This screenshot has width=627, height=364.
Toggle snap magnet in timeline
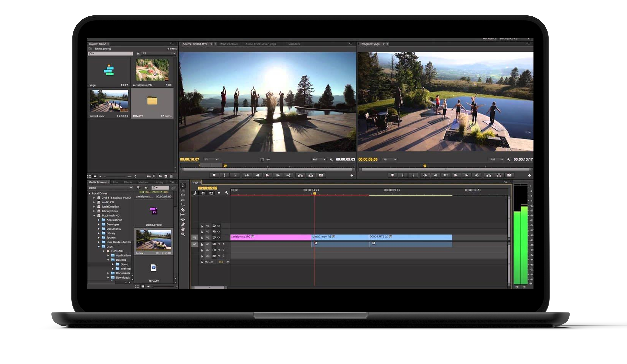coord(203,193)
